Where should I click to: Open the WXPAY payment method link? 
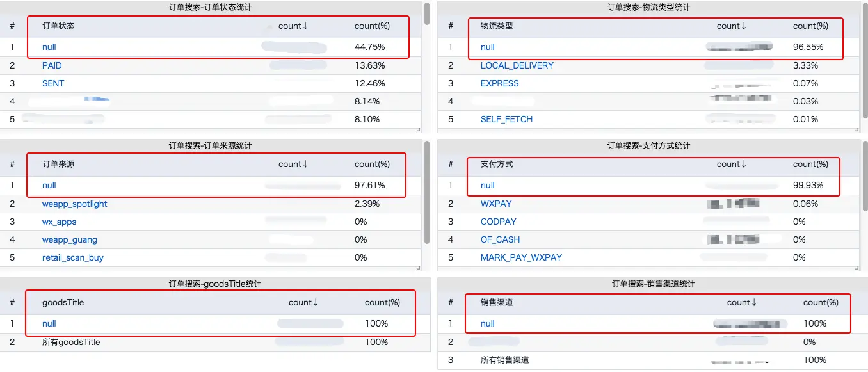point(496,204)
